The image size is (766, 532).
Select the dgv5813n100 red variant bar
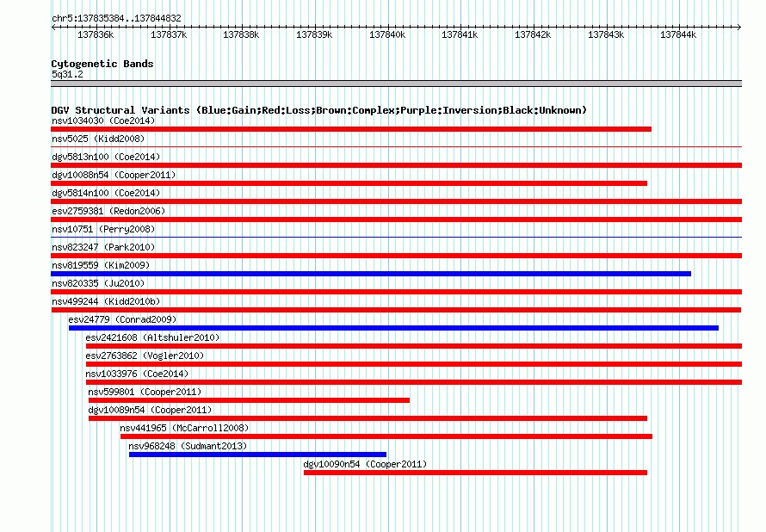[x=396, y=165]
